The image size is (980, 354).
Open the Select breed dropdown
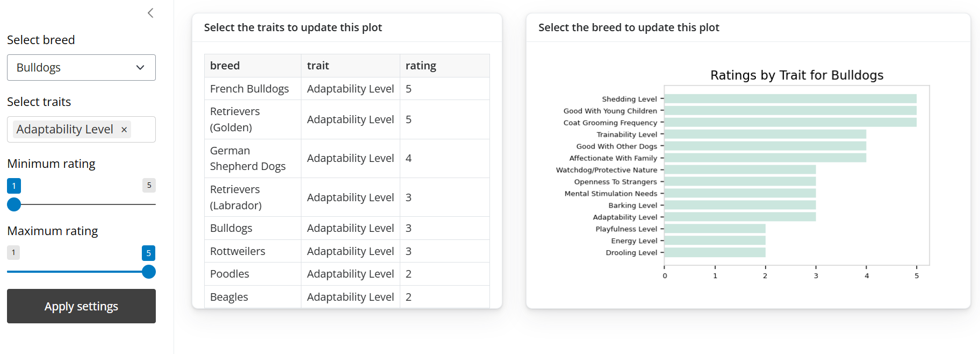click(81, 68)
